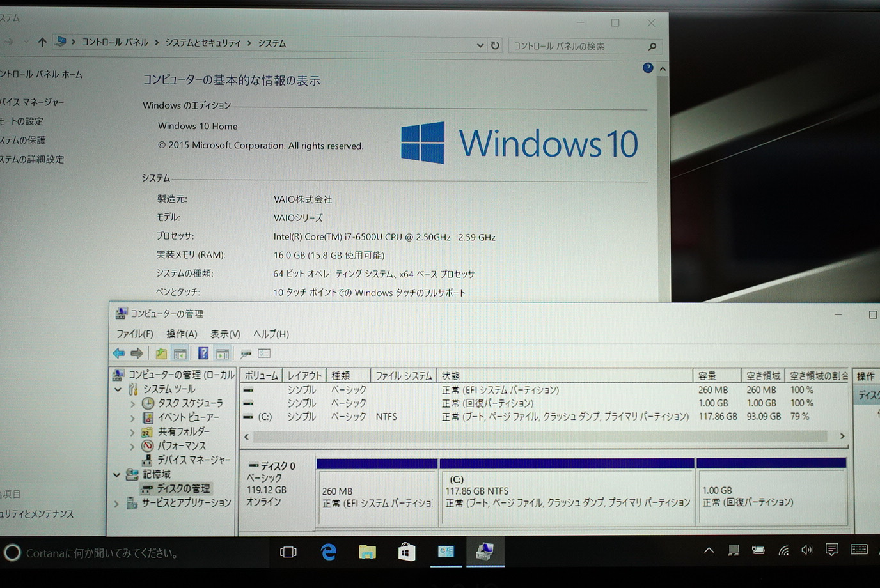Select Device Manager (デバイス マネージャー) in management tree

click(x=194, y=460)
